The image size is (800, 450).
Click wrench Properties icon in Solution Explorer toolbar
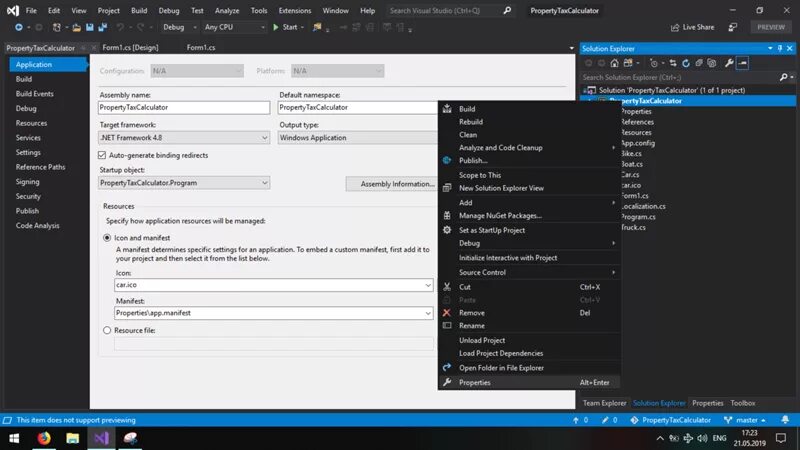pyautogui.click(x=729, y=63)
